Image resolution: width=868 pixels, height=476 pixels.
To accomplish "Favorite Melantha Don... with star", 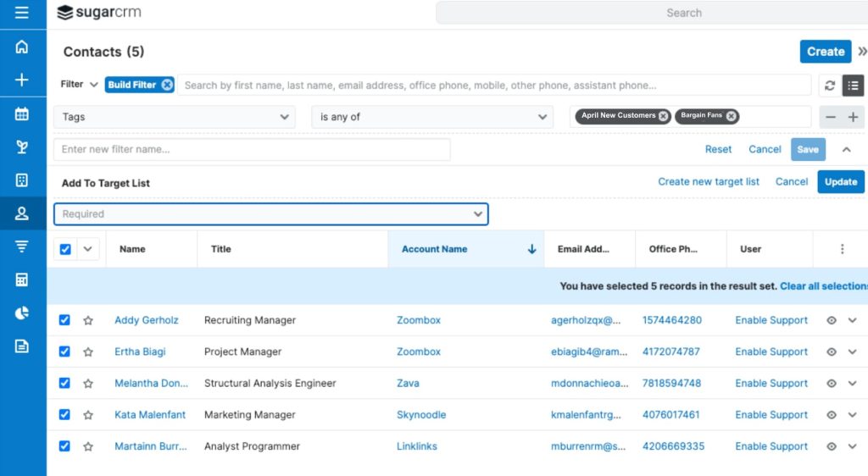I will (88, 383).
